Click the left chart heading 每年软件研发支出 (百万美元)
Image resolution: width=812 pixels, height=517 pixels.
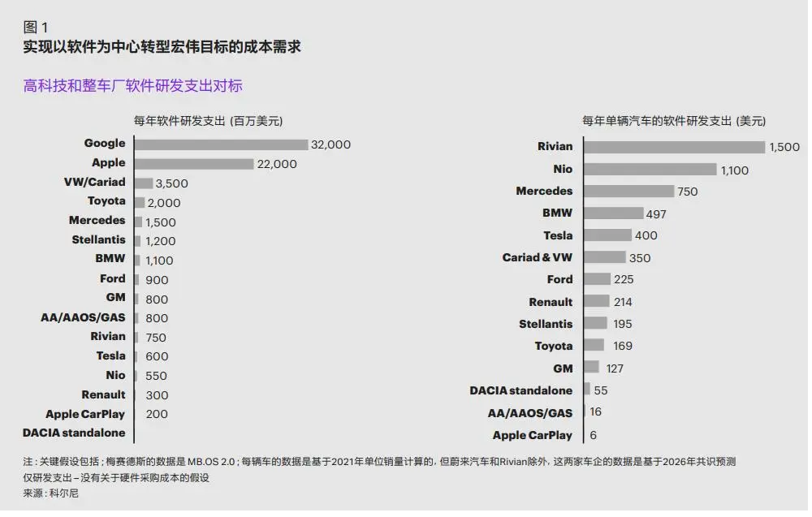tap(208, 121)
